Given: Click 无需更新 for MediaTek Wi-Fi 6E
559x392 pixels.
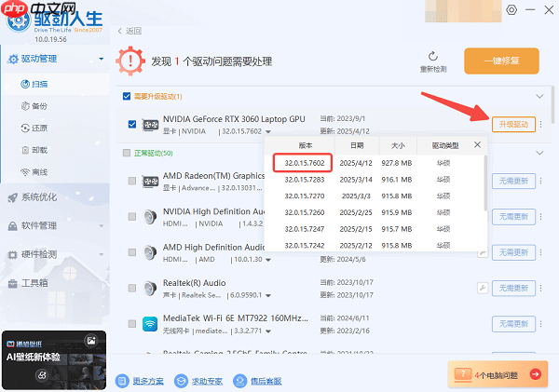Looking at the screenshot, I should (x=513, y=324).
